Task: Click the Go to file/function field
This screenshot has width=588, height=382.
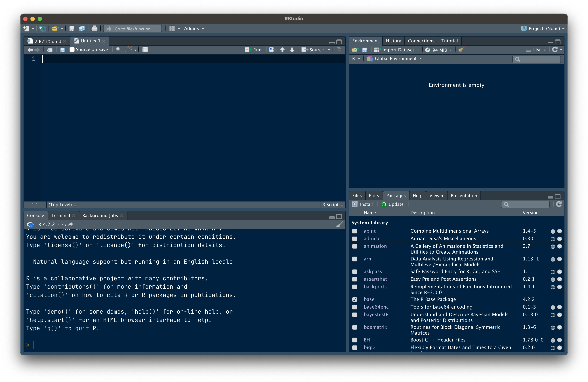Action: 132,29
